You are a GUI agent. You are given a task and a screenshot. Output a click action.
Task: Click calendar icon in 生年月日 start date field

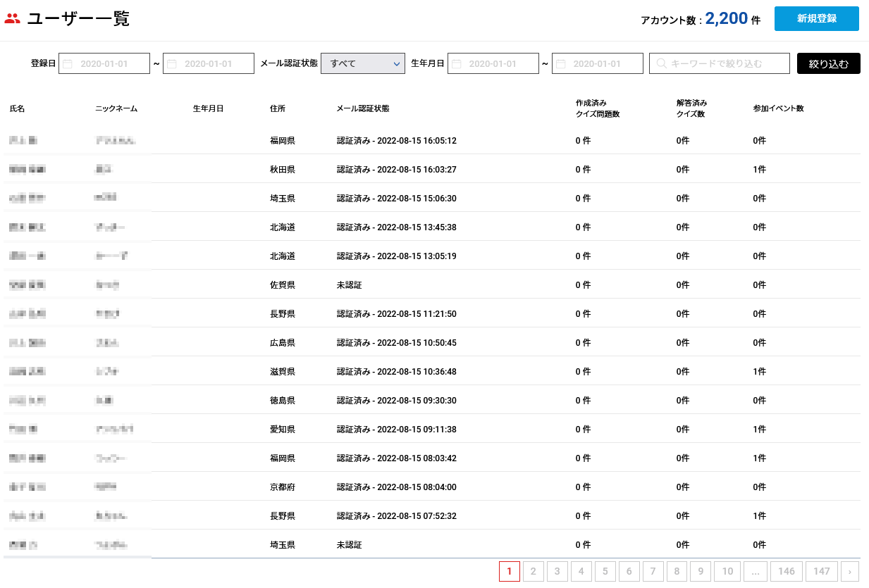(457, 64)
